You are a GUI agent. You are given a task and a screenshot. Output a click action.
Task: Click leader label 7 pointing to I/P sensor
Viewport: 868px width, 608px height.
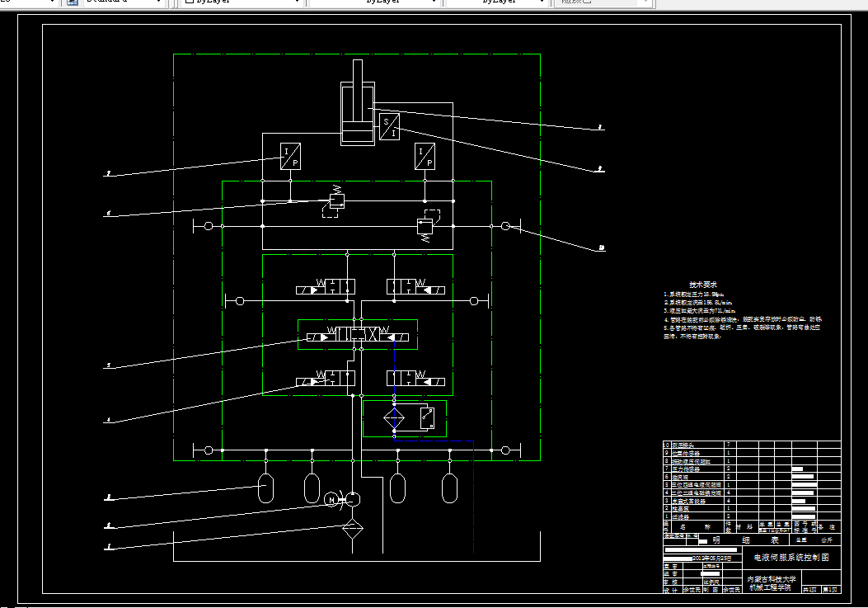[109, 173]
